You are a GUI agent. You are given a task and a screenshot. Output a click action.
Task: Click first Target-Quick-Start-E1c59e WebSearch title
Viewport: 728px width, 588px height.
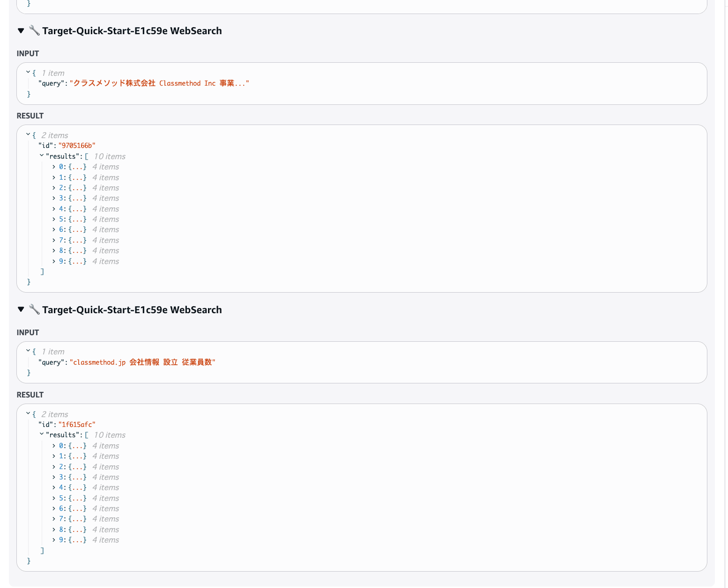click(x=132, y=31)
